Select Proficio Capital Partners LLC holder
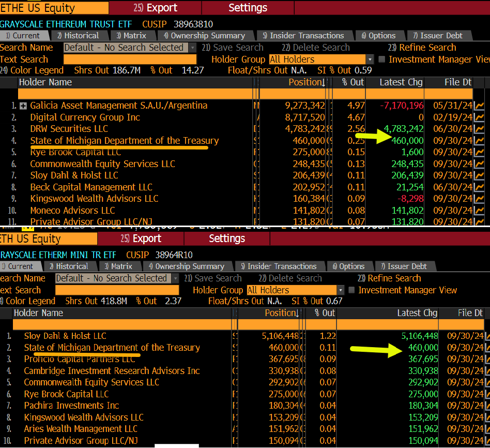490x448 pixels. (x=80, y=359)
